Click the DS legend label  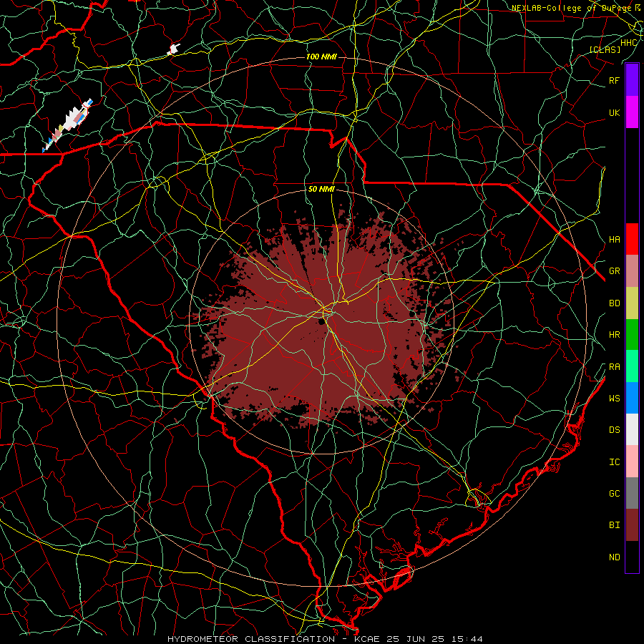614,429
